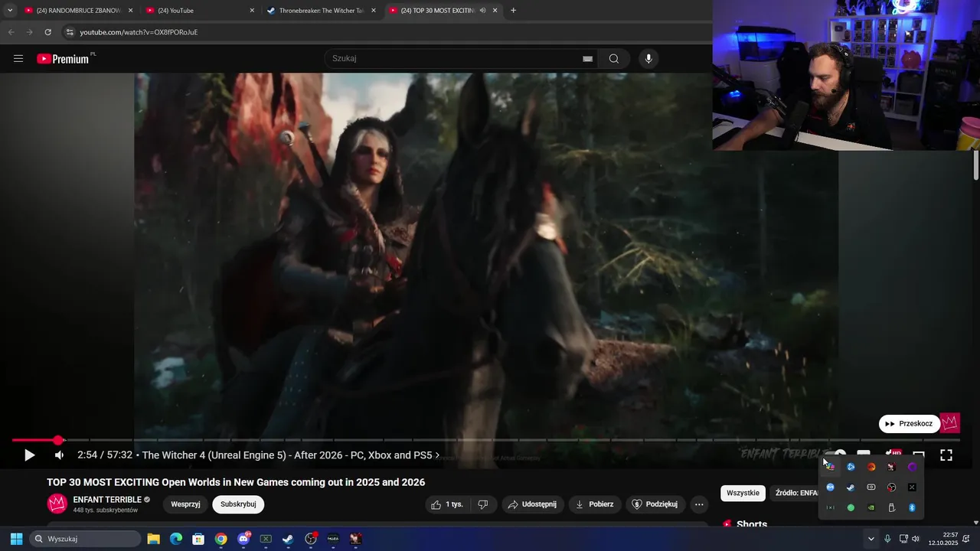Click the Udostępnij share button
This screenshot has width=980, height=551.
click(532, 504)
